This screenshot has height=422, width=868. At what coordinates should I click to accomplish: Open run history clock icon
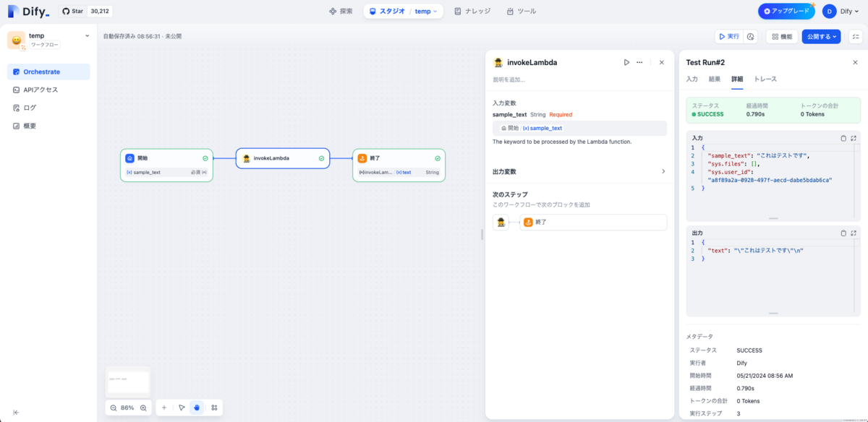[x=750, y=36]
